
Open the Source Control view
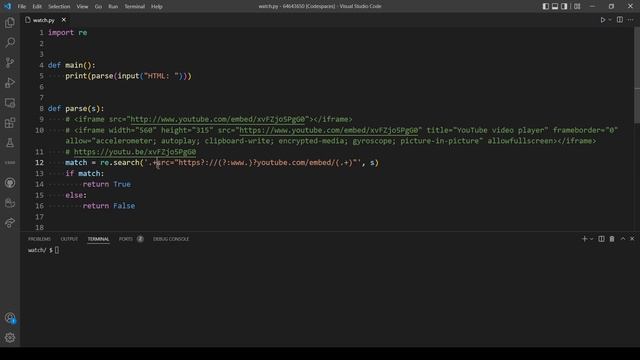(x=10, y=62)
